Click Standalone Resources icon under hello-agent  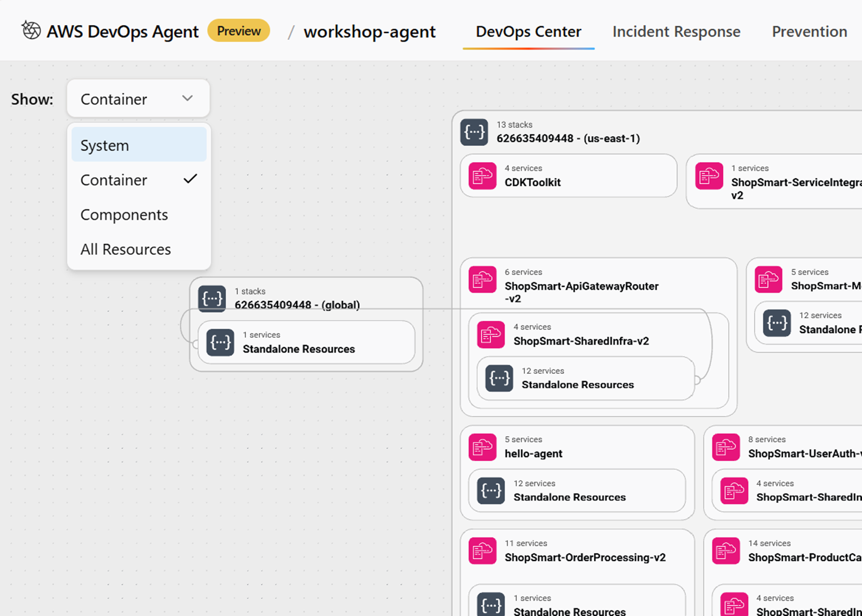pos(491,491)
